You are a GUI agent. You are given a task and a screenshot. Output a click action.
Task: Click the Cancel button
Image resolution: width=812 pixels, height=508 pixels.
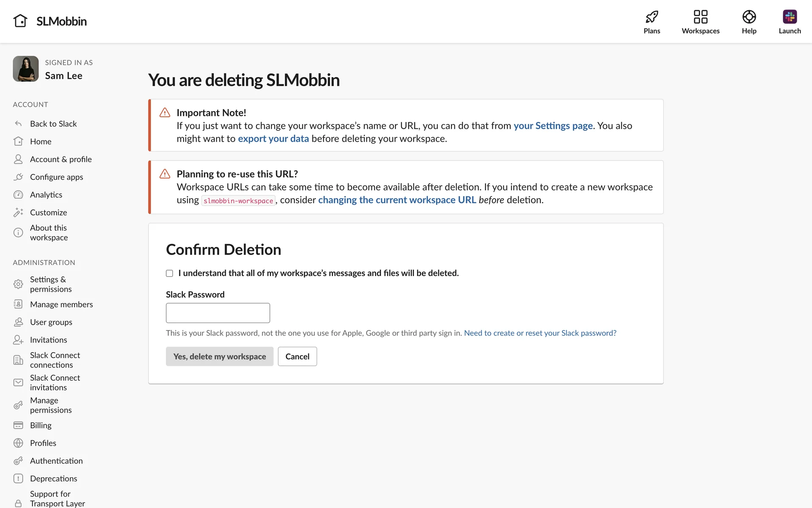pyautogui.click(x=297, y=356)
